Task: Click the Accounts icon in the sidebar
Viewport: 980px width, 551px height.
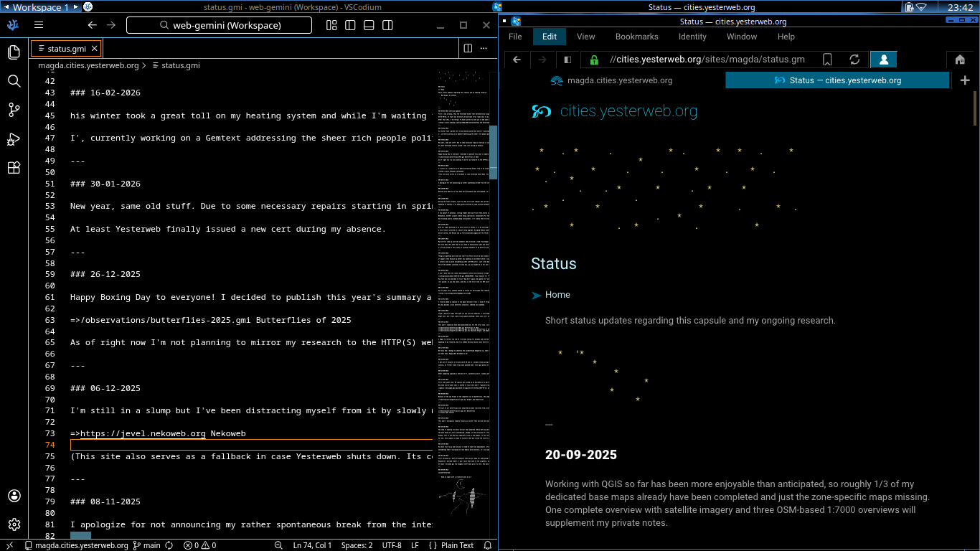Action: [14, 495]
